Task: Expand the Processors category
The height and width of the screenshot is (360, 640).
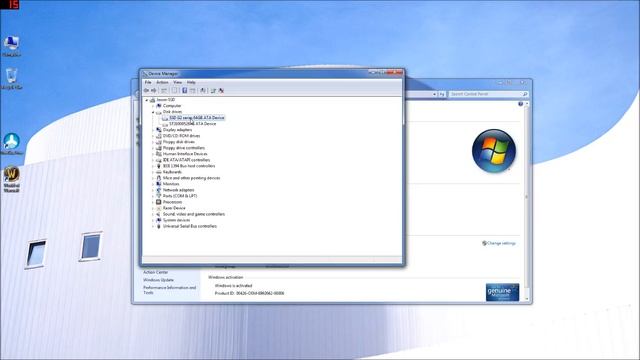Action: pos(153,202)
